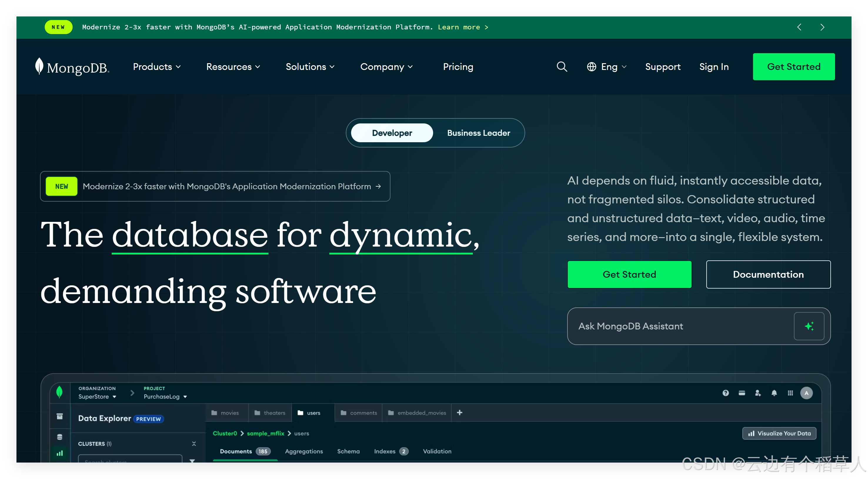Click the Documentation button
This screenshot has height=479, width=868.
[768, 274]
